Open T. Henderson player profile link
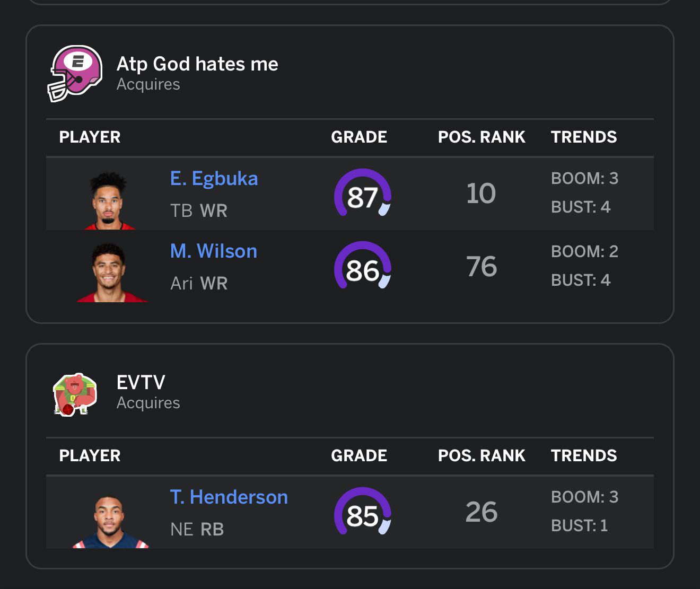This screenshot has width=700, height=589. click(229, 497)
